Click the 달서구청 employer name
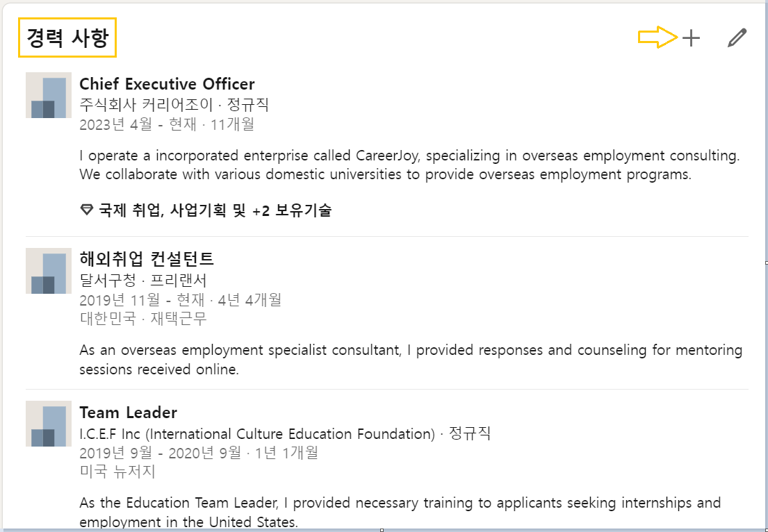The height and width of the screenshot is (532, 768). [105, 280]
